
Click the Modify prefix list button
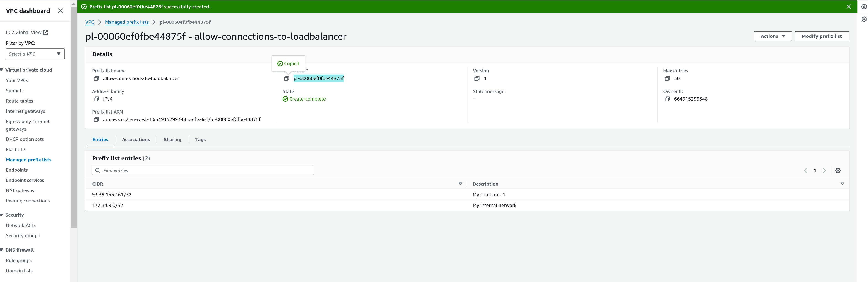coord(821,36)
